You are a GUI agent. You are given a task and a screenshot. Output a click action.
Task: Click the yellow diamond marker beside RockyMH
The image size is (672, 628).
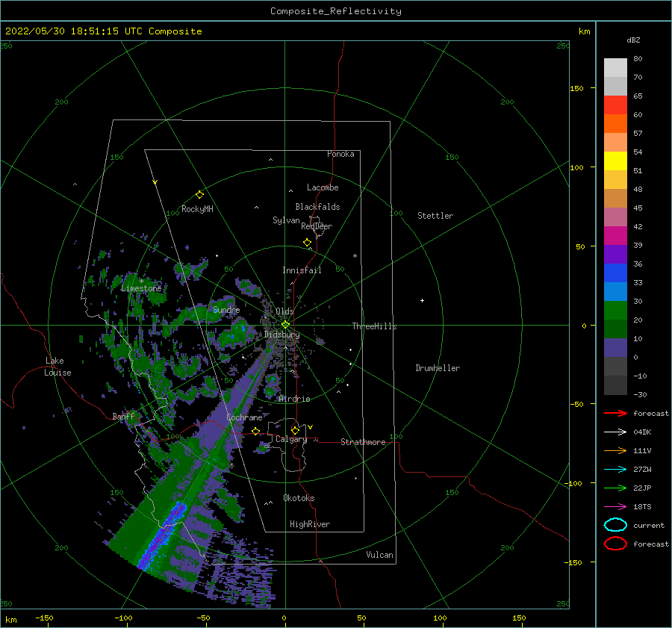(199, 195)
